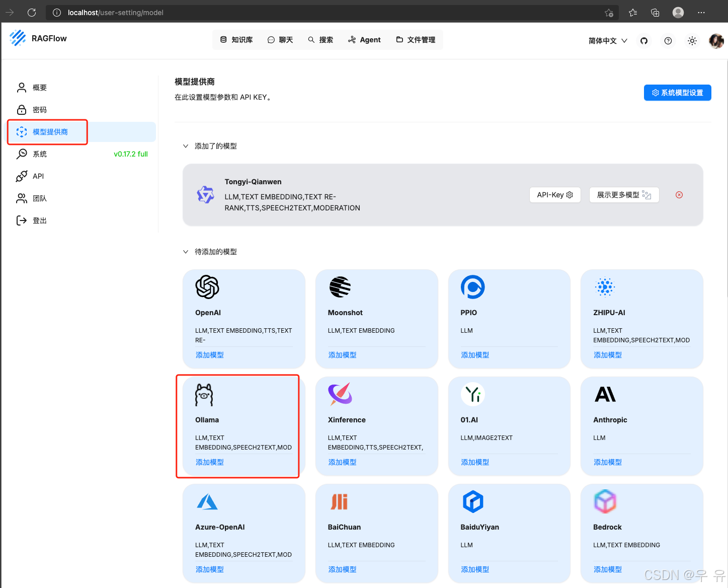Screen dimensions: 728x588
Task: Click 添加模型 under Ollama
Action: [210, 462]
